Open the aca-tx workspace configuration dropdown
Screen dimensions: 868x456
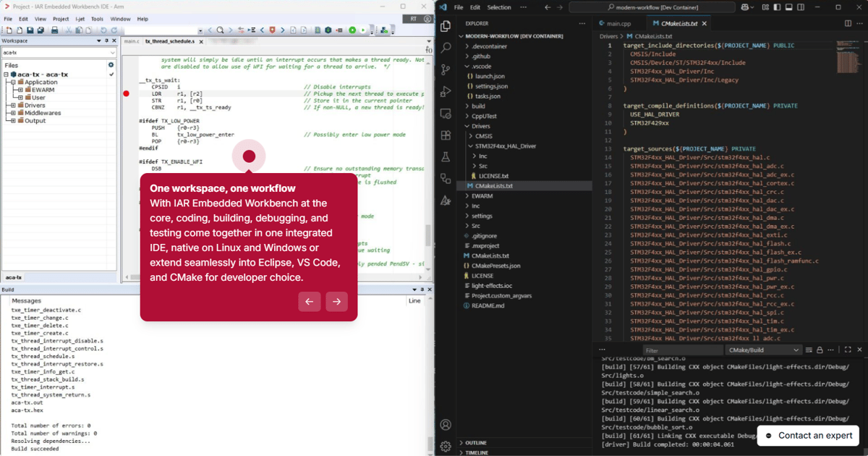[x=59, y=53]
